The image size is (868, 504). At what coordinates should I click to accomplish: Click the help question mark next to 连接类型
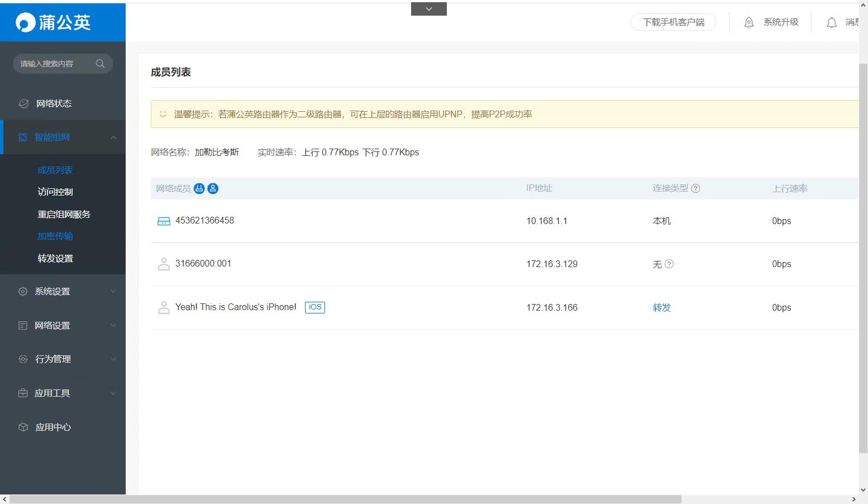pos(695,188)
